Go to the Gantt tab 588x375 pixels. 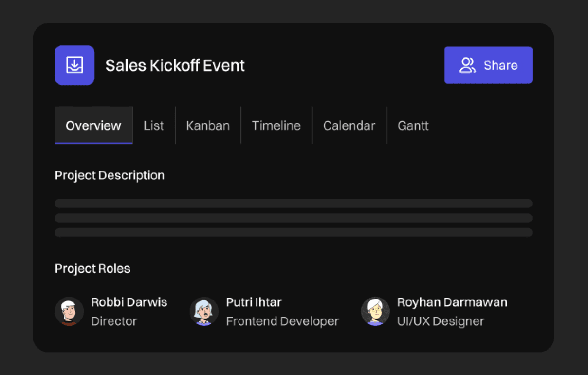click(x=413, y=126)
